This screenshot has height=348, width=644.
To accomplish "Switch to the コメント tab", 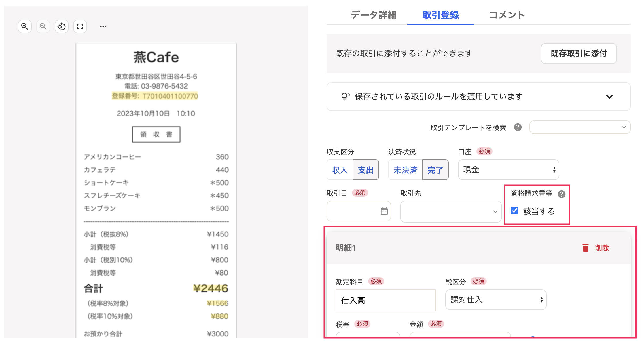I will [507, 15].
